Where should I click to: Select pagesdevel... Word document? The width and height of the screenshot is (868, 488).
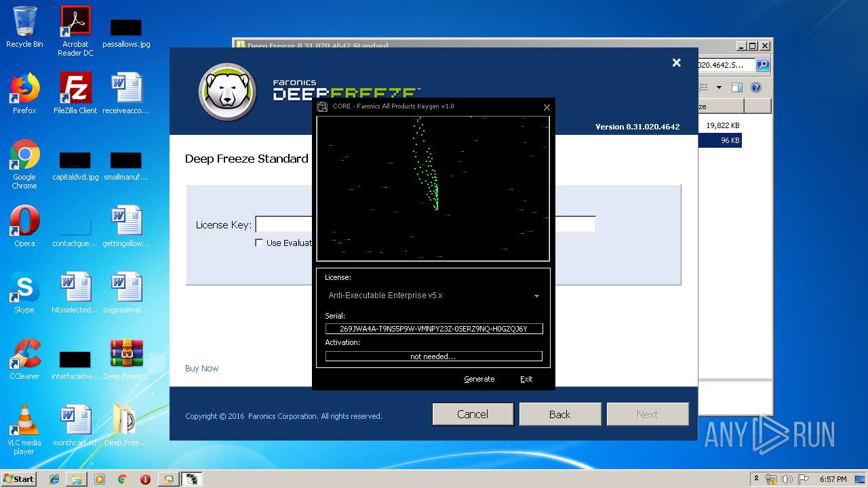(x=126, y=293)
